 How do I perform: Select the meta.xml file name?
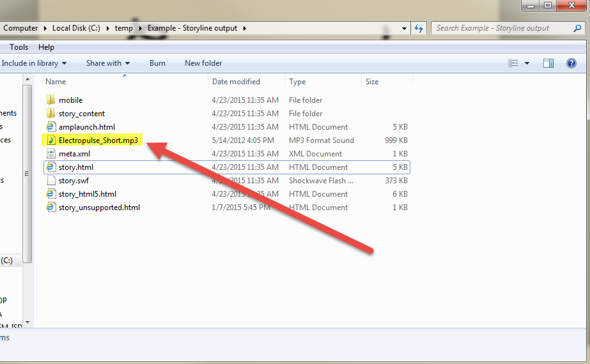75,154
